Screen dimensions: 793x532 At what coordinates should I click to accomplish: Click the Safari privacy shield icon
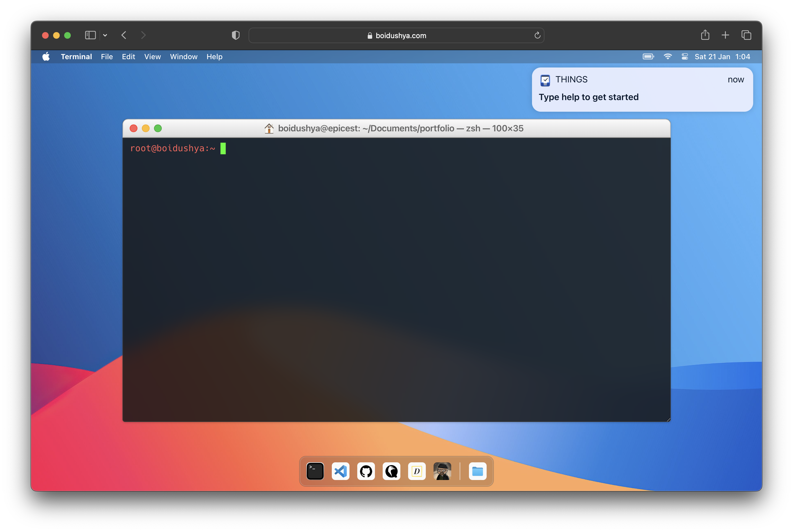click(x=236, y=35)
